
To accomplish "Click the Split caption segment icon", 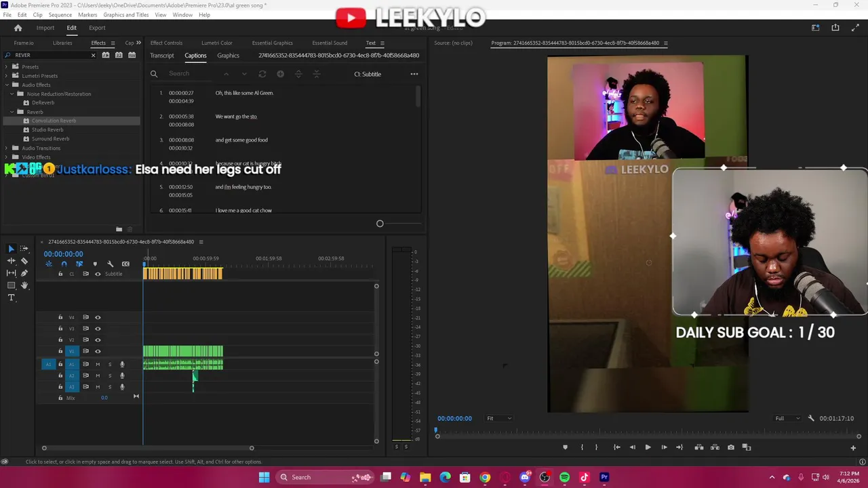I will coord(298,74).
